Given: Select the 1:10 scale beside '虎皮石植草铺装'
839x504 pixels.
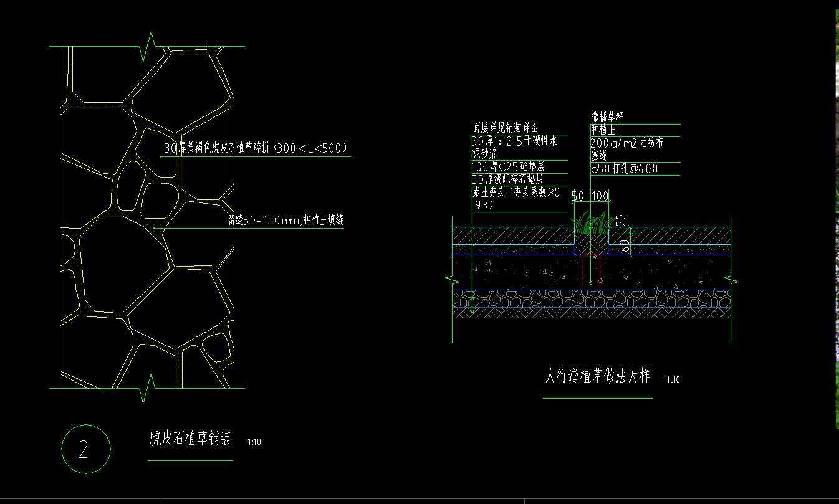Looking at the screenshot, I should [254, 442].
